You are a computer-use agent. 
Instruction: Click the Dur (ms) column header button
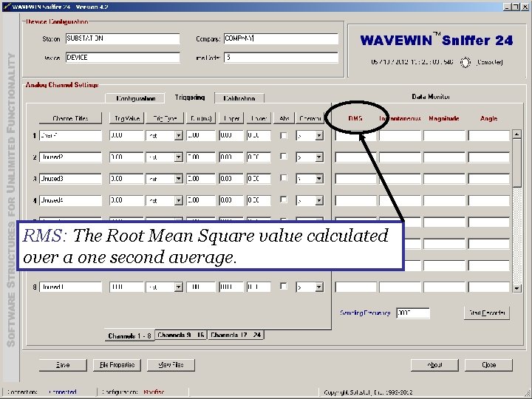coord(201,118)
